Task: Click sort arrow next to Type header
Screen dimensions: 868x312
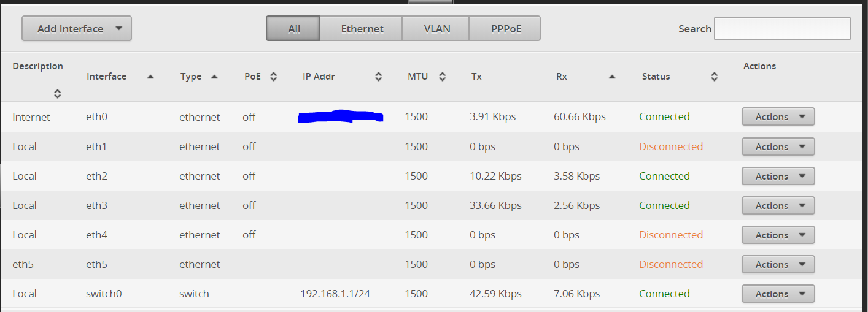Action: (214, 77)
